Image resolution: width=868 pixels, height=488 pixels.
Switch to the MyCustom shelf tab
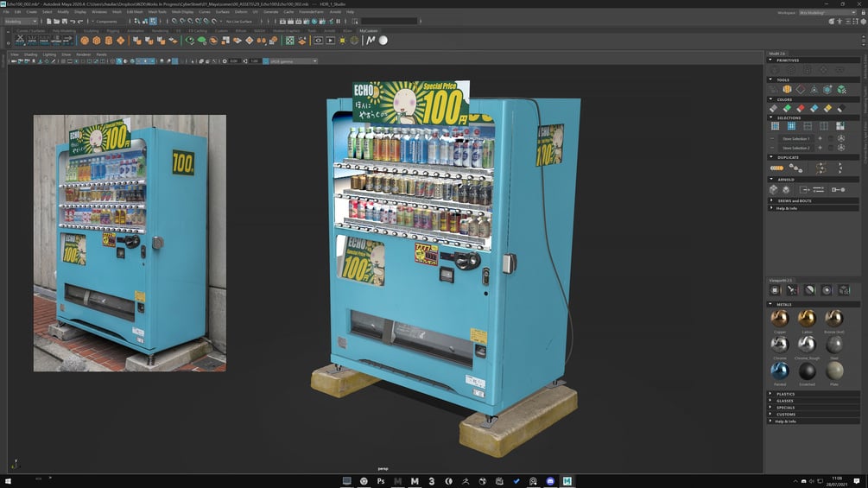coord(369,30)
